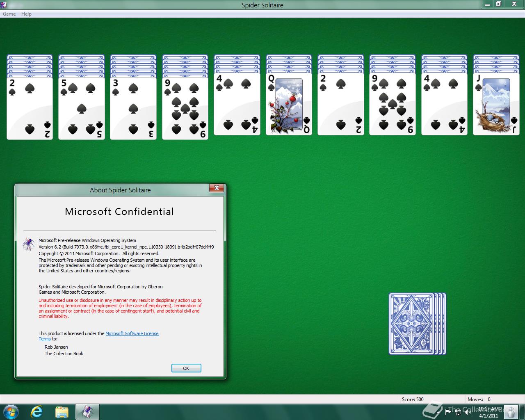Select the 2 of spades in first column
Image resolution: width=525 pixels, height=420 pixels.
tap(30, 108)
